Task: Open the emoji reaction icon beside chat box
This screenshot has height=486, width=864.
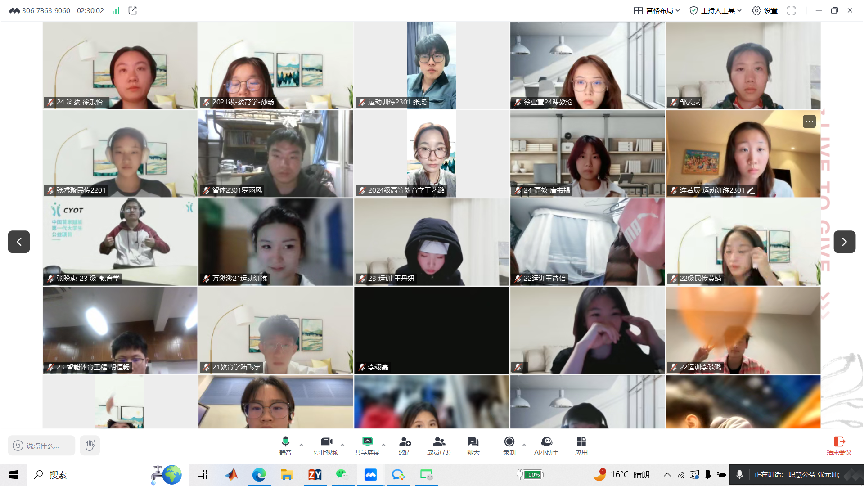Action: [x=90, y=445]
